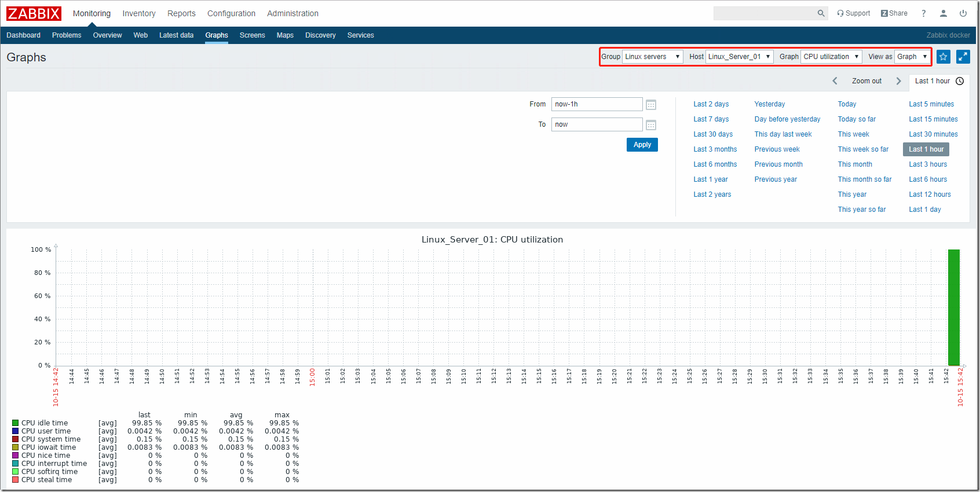Expand the Host dropdown showing Linux_Server_01
This screenshot has width=980, height=492.
[x=739, y=57]
